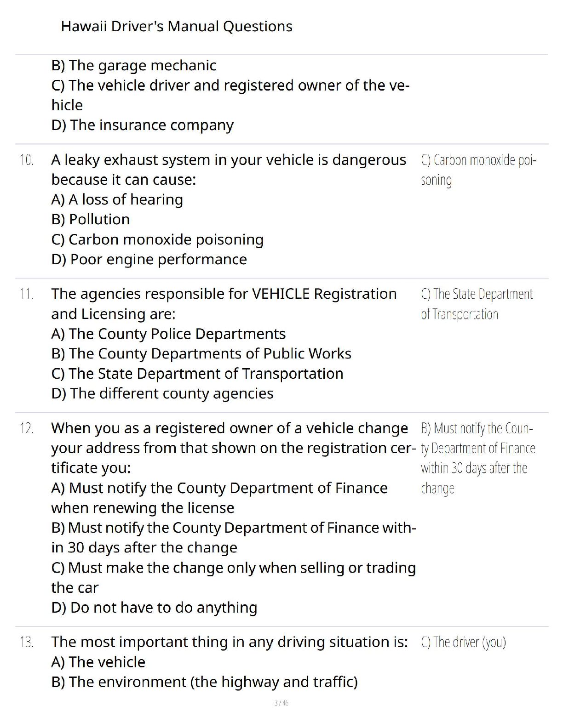This screenshot has height=728, width=563.
Task: Select answer B) Pollution
Action: [x=91, y=219]
